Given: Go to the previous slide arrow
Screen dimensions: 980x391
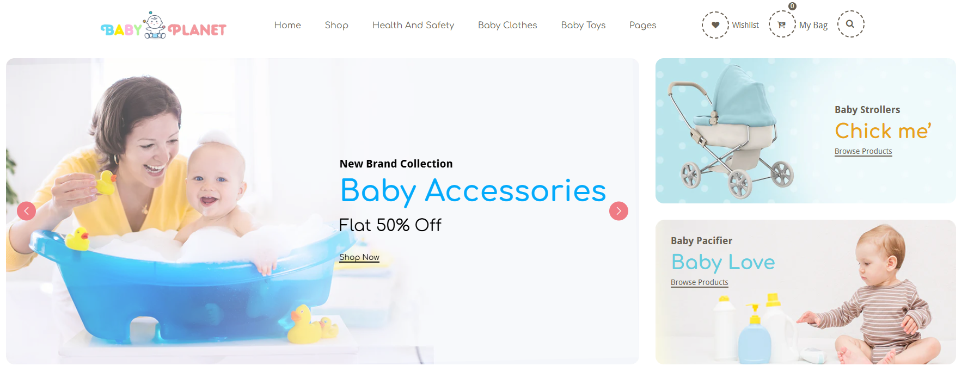Looking at the screenshot, I should 26,211.
